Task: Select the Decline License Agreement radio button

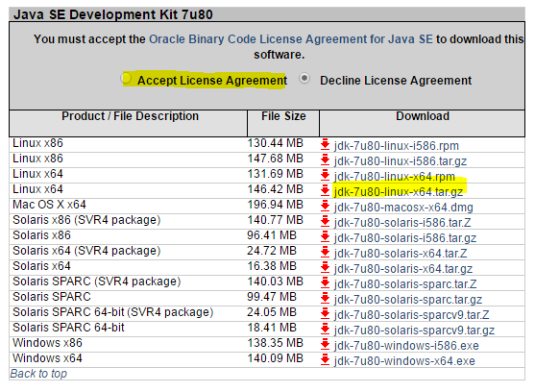Action: pyautogui.click(x=304, y=78)
